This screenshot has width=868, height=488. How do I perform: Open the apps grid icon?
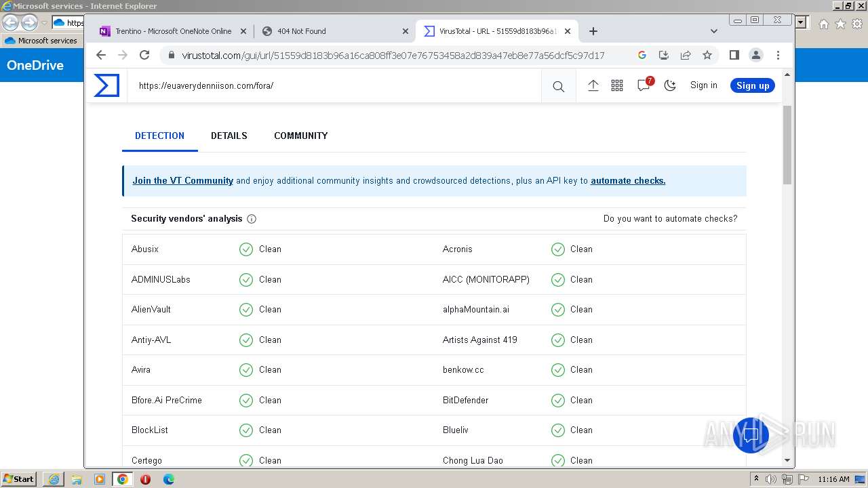click(617, 85)
